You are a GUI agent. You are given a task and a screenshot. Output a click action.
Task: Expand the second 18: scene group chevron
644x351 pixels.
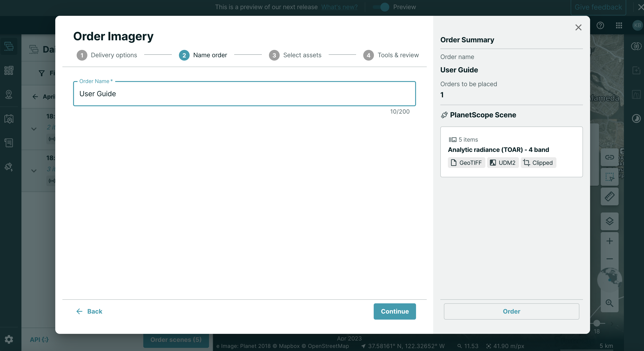[x=34, y=171]
